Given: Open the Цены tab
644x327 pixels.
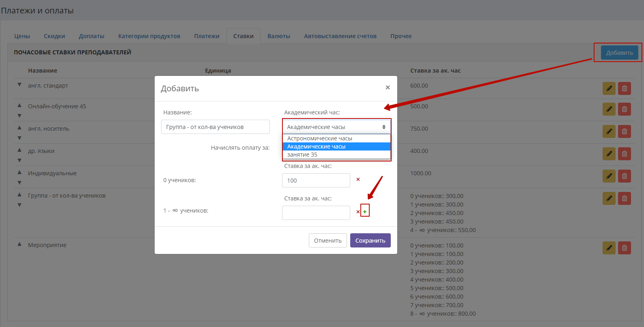Looking at the screenshot, I should pos(22,36).
